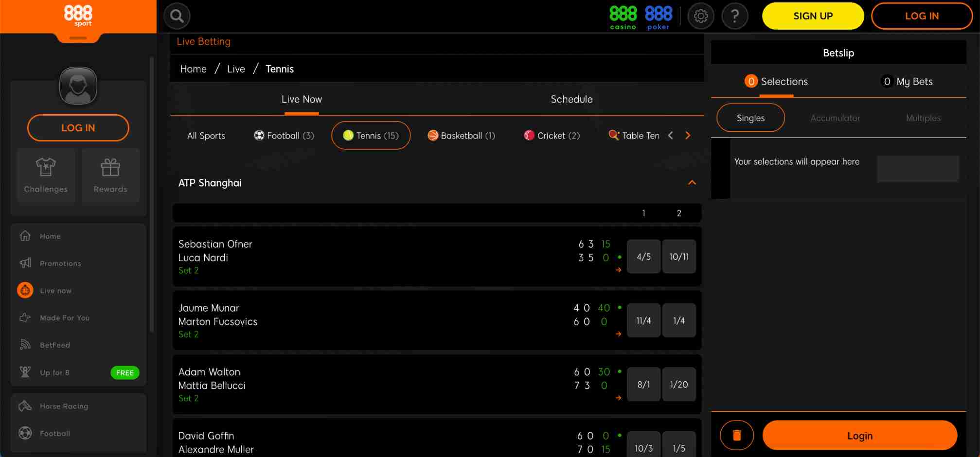Click the FREE badge beside Up for 8
This screenshot has width=980, height=457.
click(125, 372)
